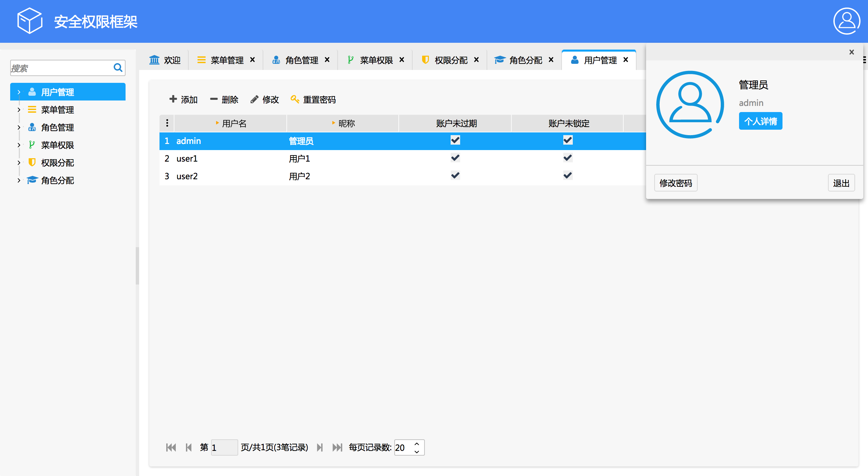Click the edit pencil icon
868x476 pixels.
pos(254,99)
